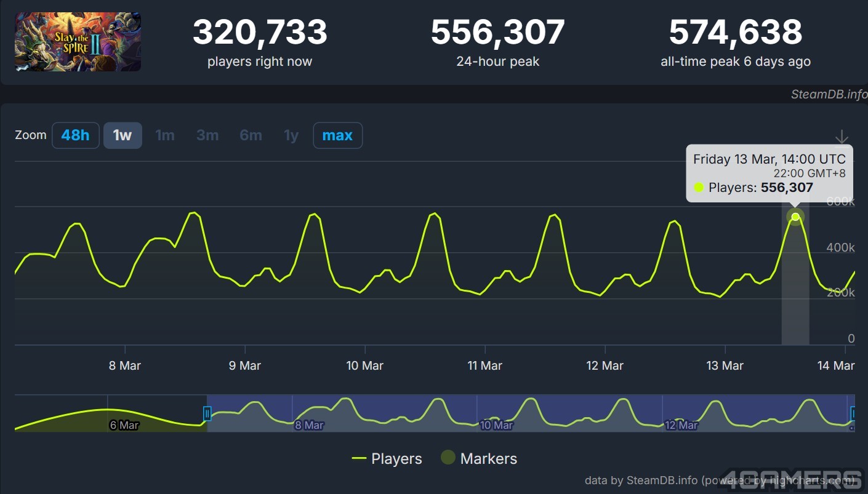Switch zoom to 3m

(x=207, y=135)
